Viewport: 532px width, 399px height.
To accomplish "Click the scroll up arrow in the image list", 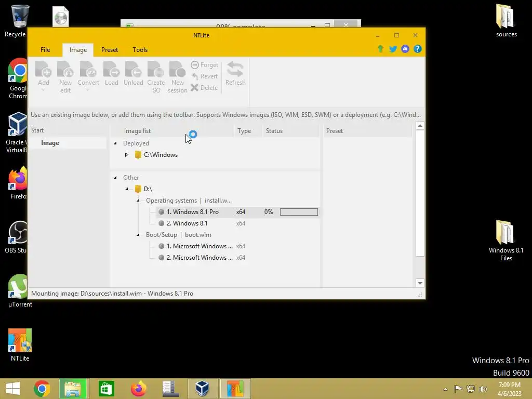I will click(420, 126).
